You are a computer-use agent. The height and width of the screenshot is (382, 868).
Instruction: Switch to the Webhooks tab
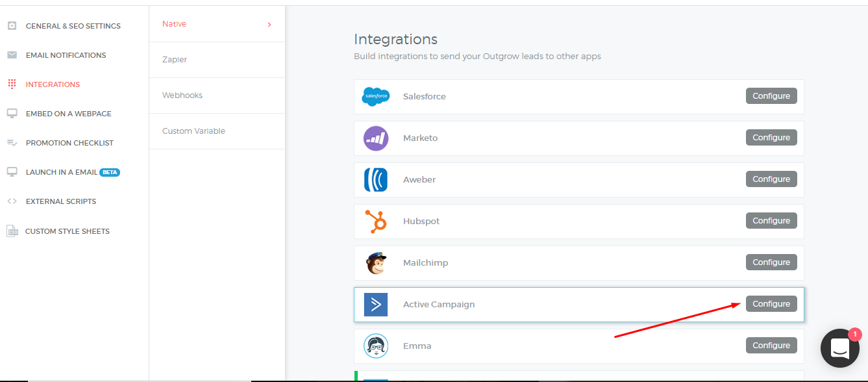coord(217,96)
